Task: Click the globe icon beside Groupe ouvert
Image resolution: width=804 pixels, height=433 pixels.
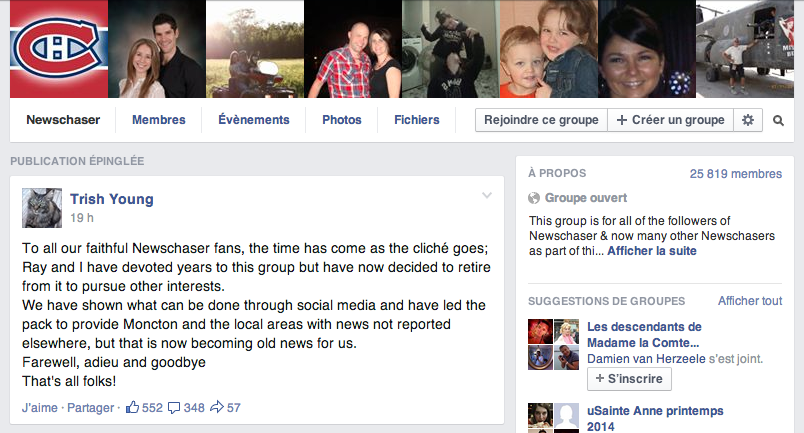Action: (534, 198)
